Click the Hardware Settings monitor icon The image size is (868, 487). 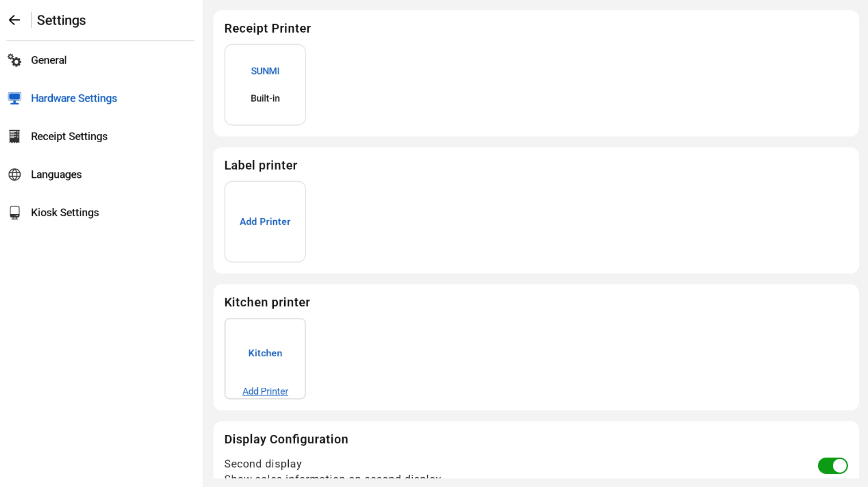coord(14,99)
